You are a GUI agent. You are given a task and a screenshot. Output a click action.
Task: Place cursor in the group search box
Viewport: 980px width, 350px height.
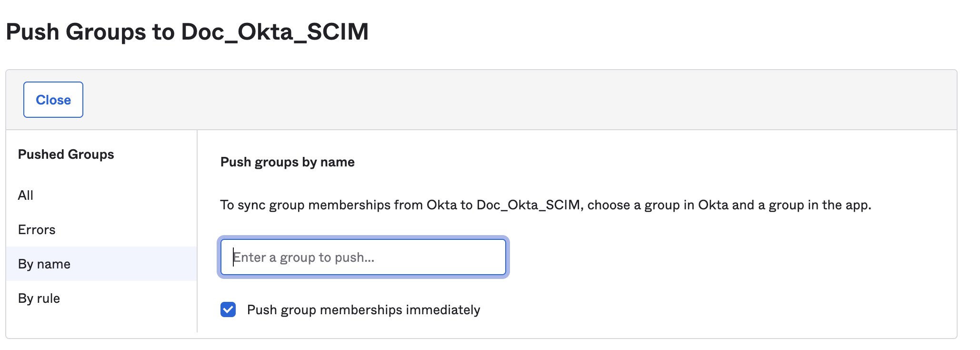coord(363,257)
